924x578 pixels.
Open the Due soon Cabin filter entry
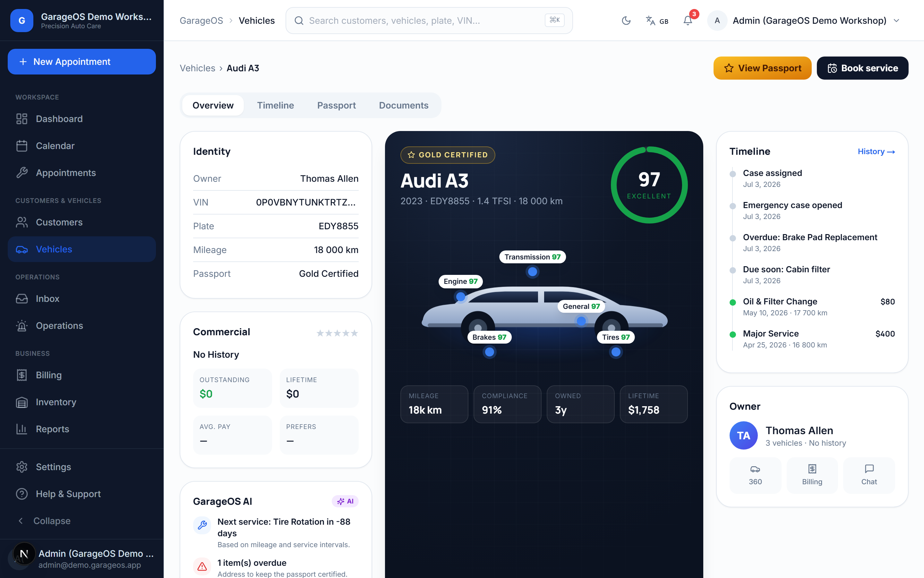point(812,275)
